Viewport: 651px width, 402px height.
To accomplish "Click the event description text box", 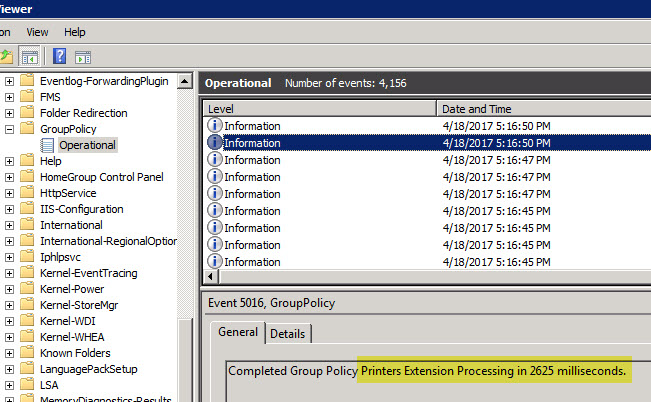I will coord(438,381).
